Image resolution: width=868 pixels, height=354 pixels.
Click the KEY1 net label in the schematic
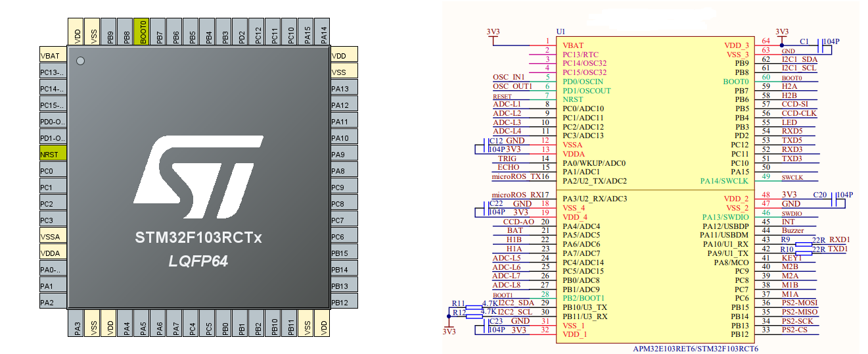792,258
